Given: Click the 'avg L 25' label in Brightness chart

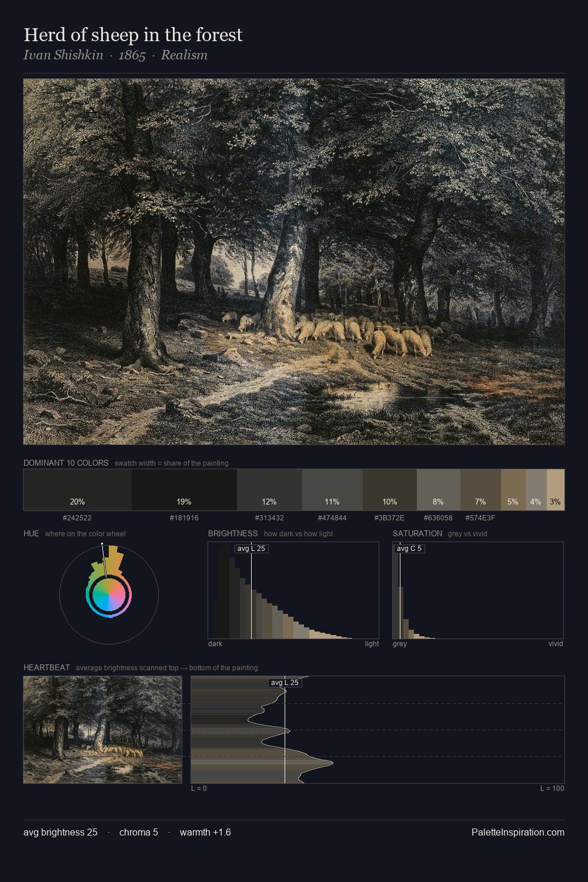Looking at the screenshot, I should tap(251, 549).
